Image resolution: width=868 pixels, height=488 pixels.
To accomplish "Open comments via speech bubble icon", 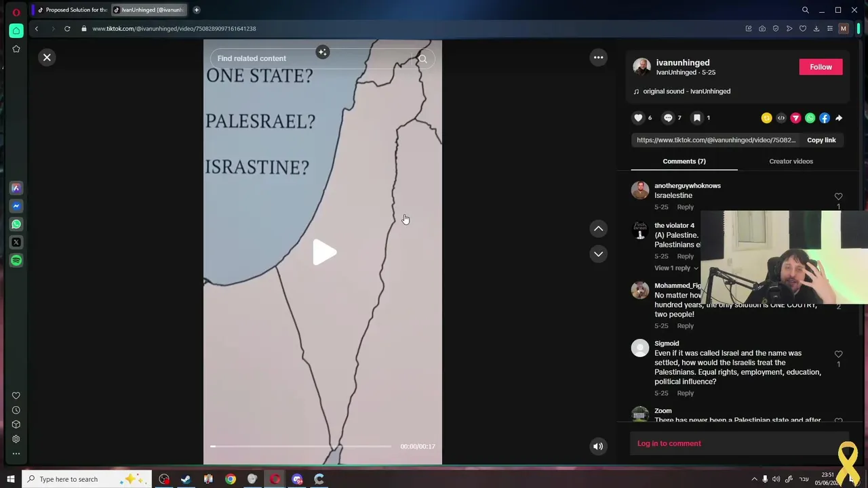I will tap(668, 118).
